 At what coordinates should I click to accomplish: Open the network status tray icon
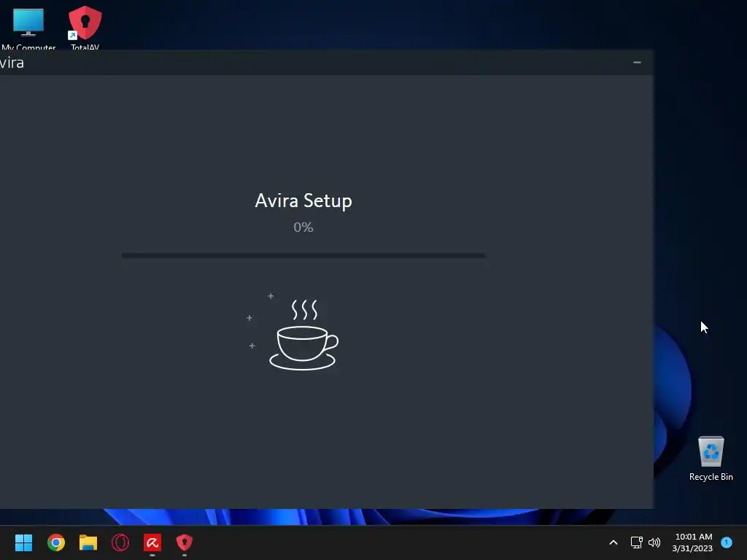tap(636, 542)
